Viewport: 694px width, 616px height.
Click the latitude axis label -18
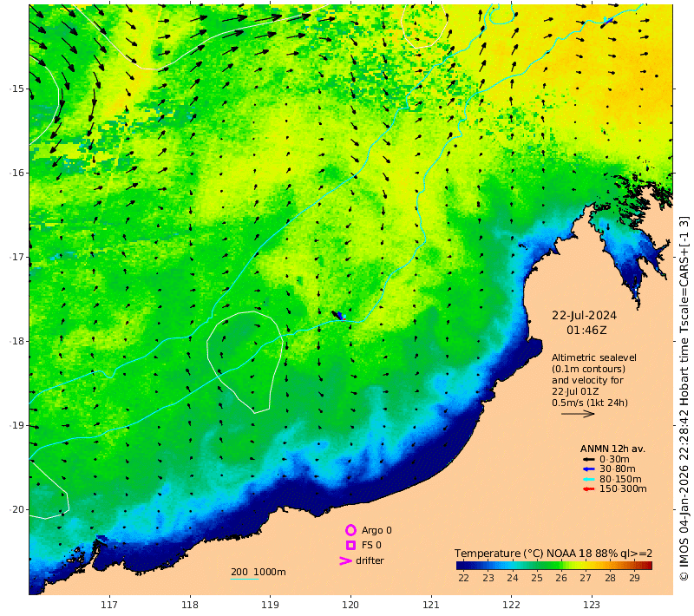click(16, 341)
